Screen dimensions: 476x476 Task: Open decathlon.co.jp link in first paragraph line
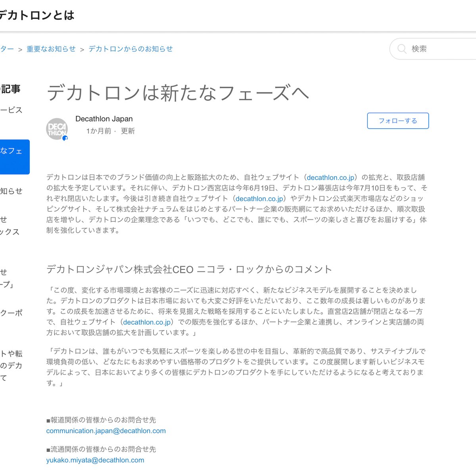point(330,177)
